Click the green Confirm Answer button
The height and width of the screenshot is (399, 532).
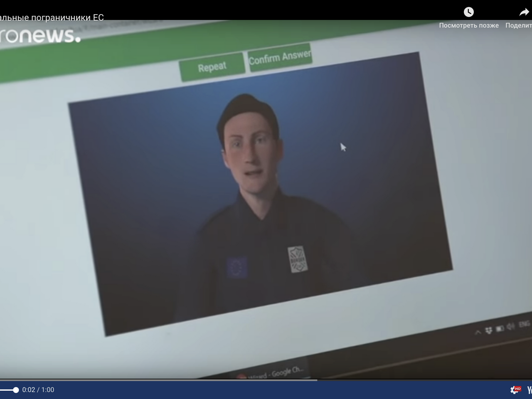click(x=280, y=57)
